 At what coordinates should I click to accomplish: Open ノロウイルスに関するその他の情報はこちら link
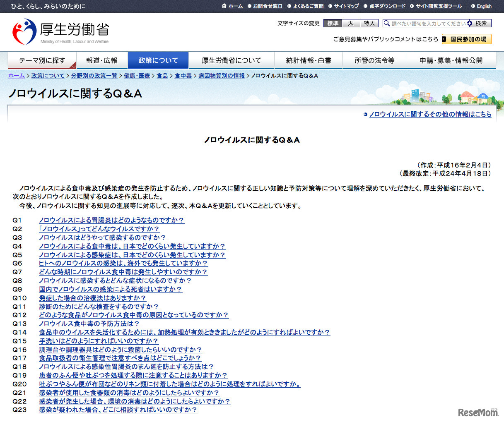[430, 114]
